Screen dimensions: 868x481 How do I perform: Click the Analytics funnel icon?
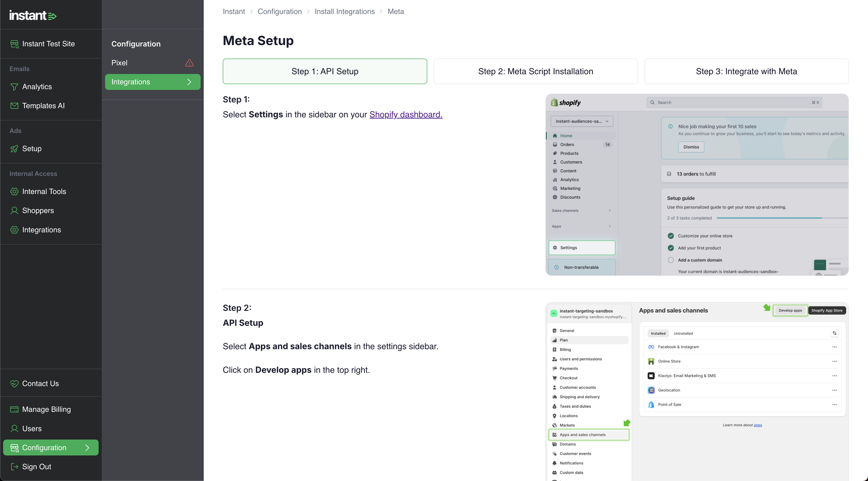(14, 87)
